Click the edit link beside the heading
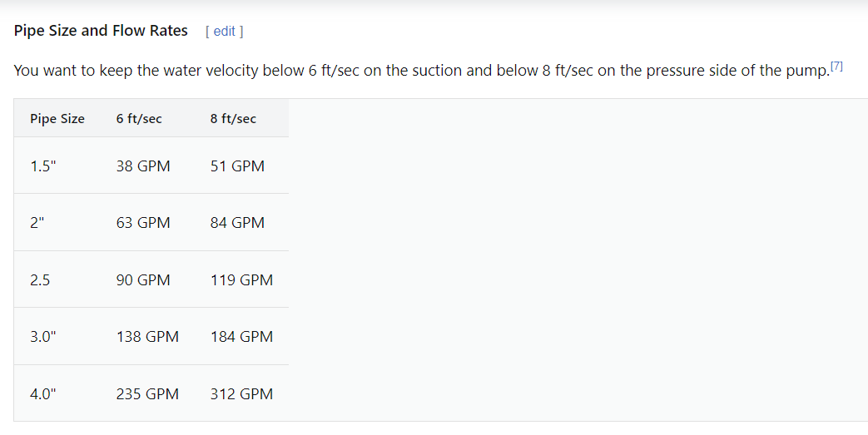The image size is (868, 435). [224, 32]
